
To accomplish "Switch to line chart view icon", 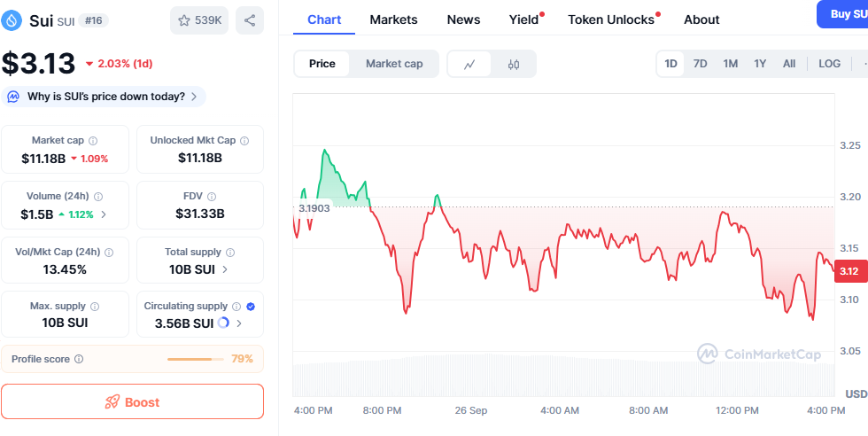I will (x=469, y=64).
